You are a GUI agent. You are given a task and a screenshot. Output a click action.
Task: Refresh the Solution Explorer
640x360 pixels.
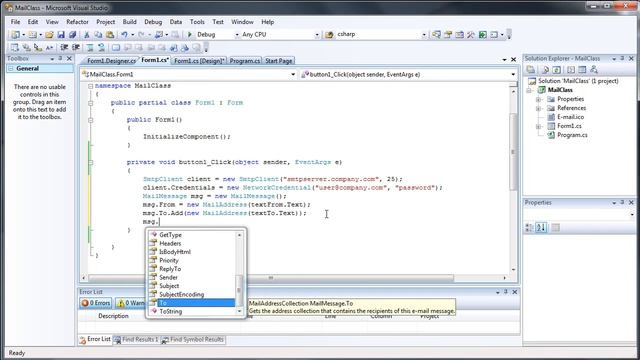tap(556, 70)
